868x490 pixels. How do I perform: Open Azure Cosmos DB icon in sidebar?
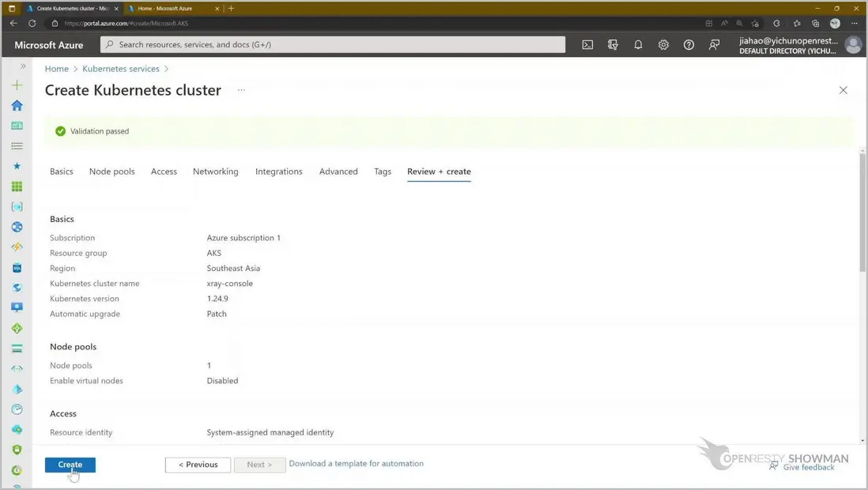17,288
